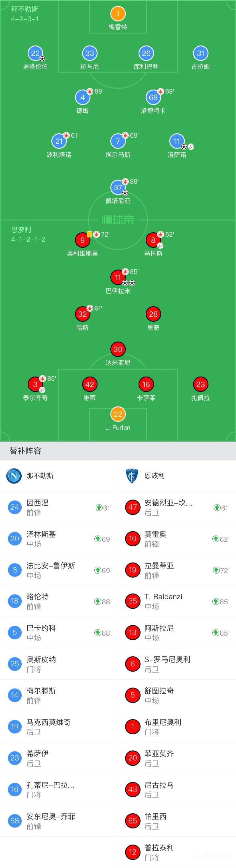Tap goalkeeper 梅雷特 number 1 icon
The image size is (236, 868).
(x=118, y=14)
